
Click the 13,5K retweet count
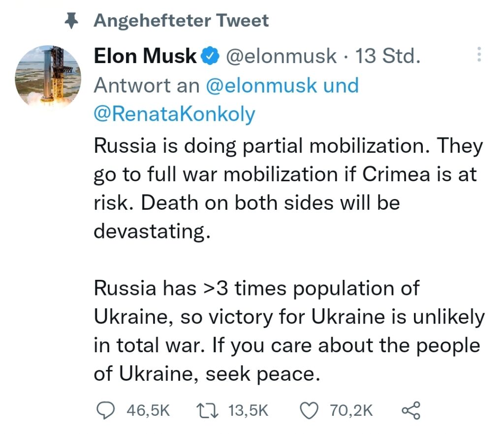pyautogui.click(x=249, y=410)
